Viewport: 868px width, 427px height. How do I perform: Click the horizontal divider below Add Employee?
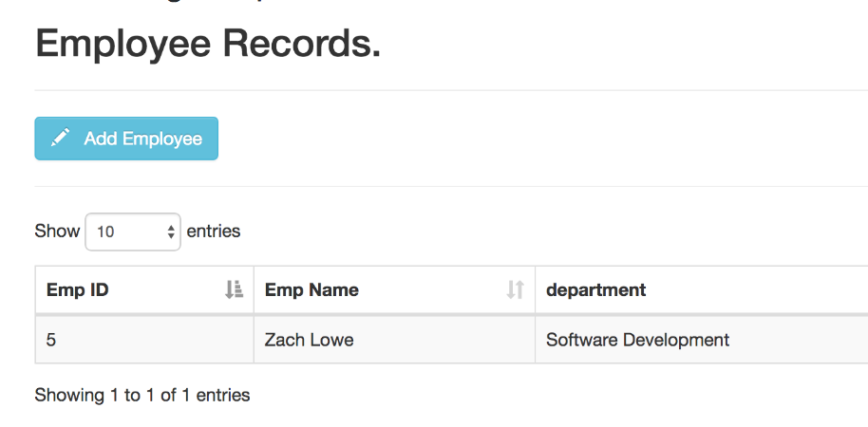451,186
